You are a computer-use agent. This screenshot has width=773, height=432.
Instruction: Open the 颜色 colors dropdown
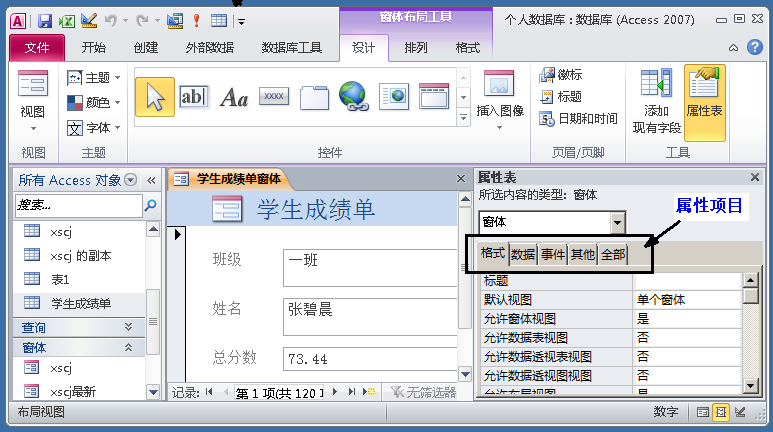pyautogui.click(x=93, y=103)
